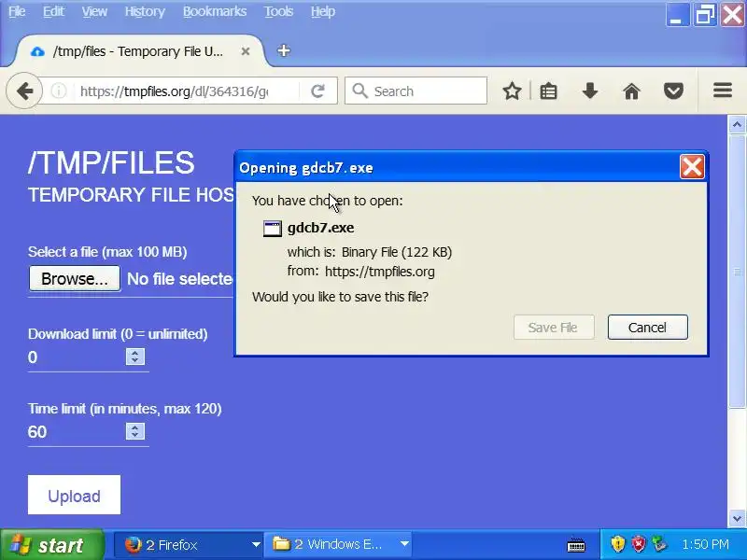Click the Download limit stepper arrows
The width and height of the screenshot is (747, 560).
[135, 357]
